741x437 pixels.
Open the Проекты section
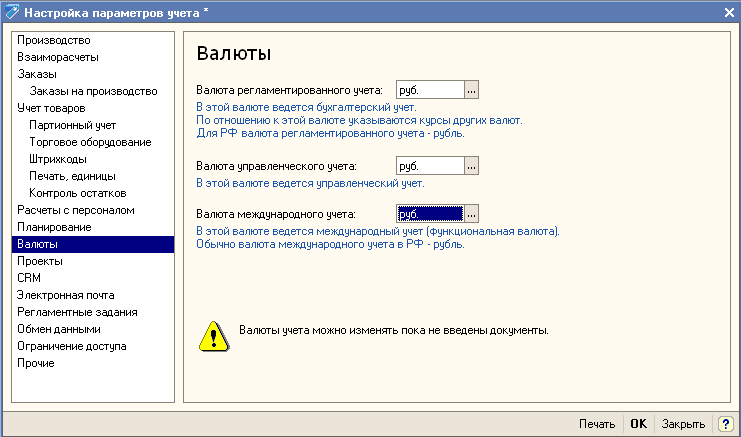93,261
